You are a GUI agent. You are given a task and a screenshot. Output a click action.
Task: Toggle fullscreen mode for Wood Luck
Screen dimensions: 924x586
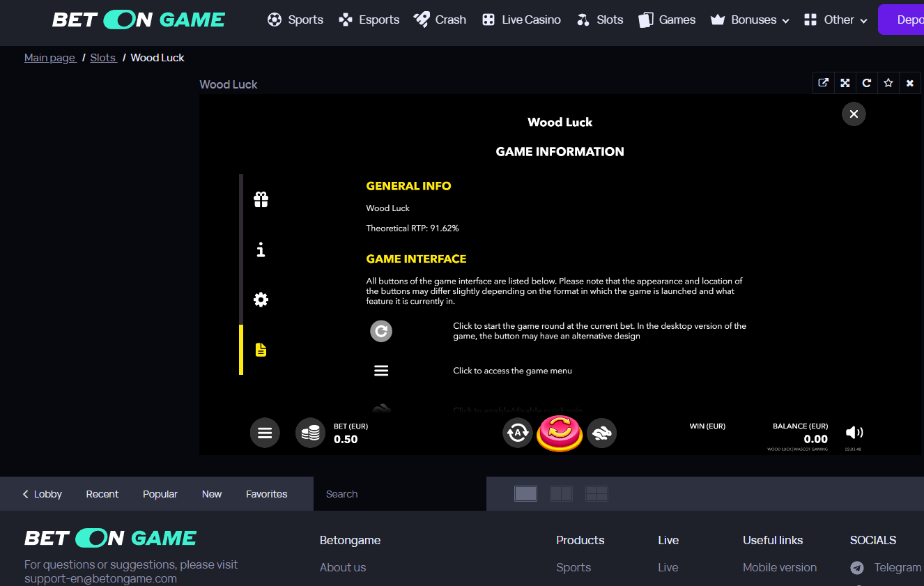click(845, 83)
